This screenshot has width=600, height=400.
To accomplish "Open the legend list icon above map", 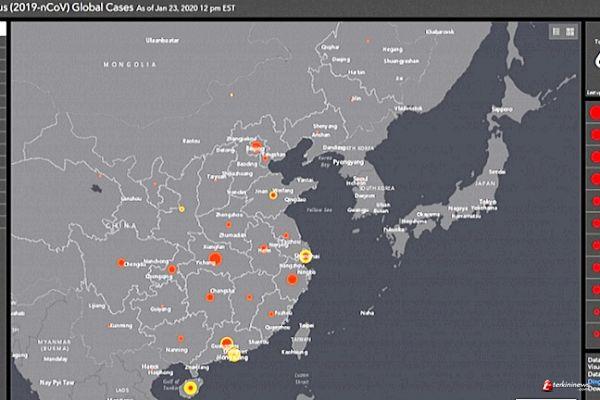I will point(555,32).
